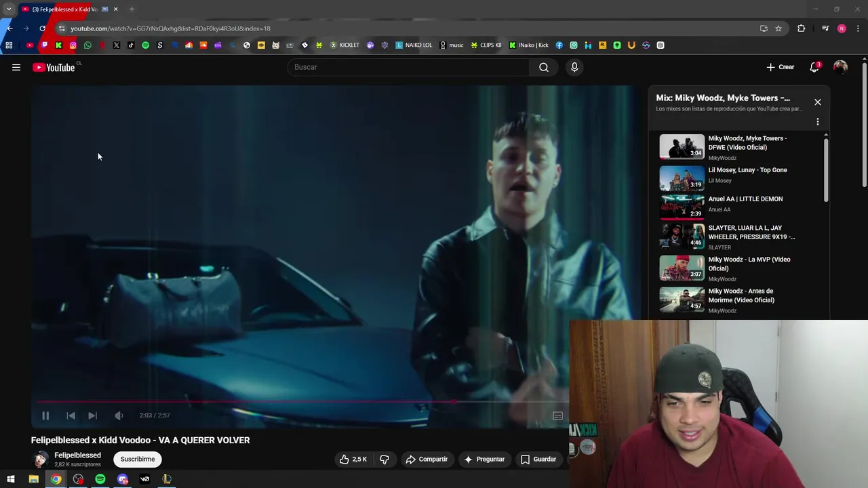The width and height of the screenshot is (868, 488).
Task: Close the current YouTube tab
Action: (115, 9)
